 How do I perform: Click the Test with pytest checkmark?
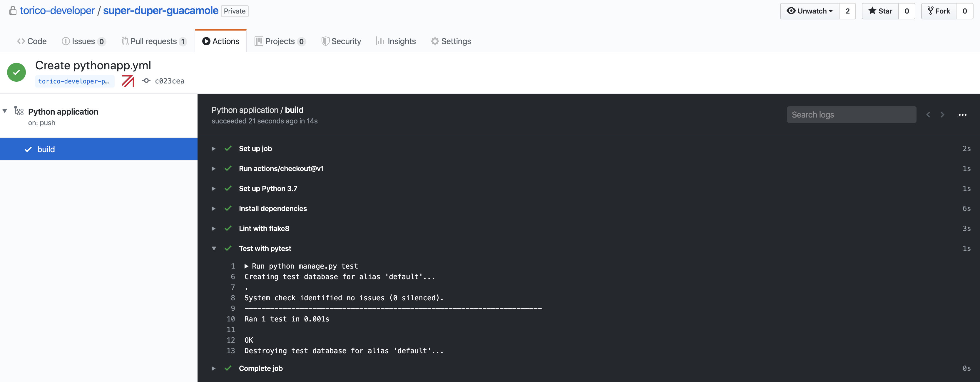click(228, 248)
